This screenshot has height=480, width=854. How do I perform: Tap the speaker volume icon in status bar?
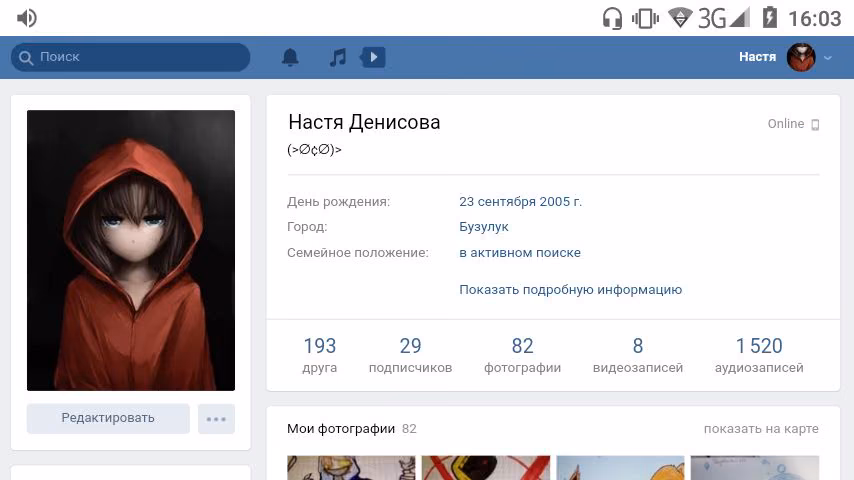27,18
